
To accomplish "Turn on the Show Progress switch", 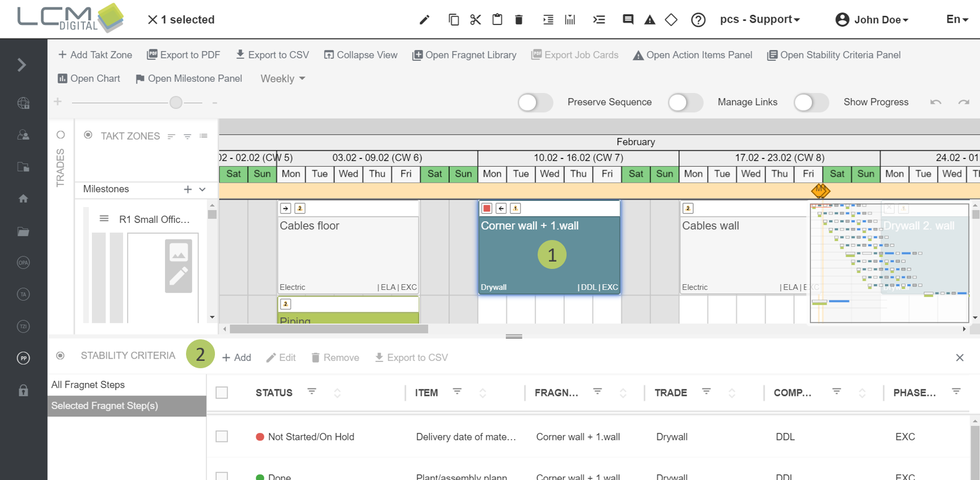I will tap(810, 102).
